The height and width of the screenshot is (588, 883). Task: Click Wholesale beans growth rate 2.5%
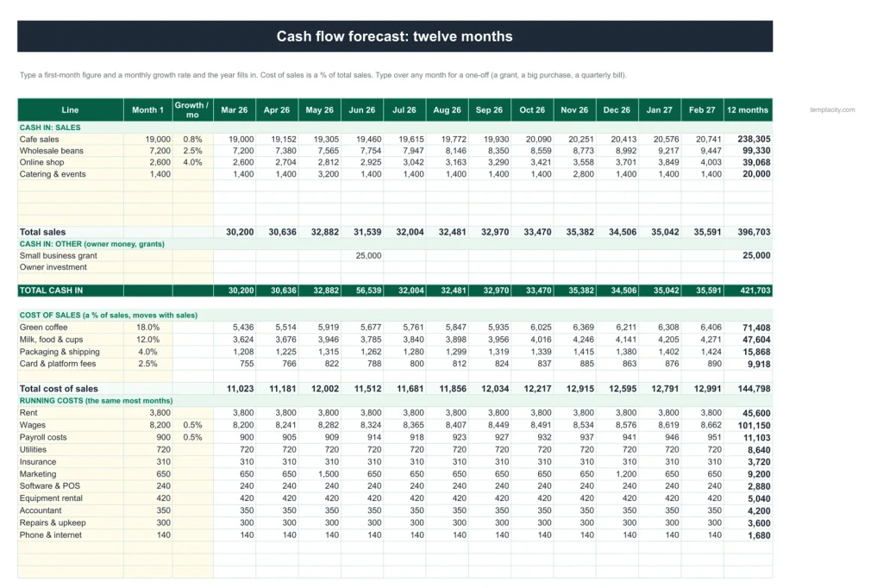[x=192, y=151]
